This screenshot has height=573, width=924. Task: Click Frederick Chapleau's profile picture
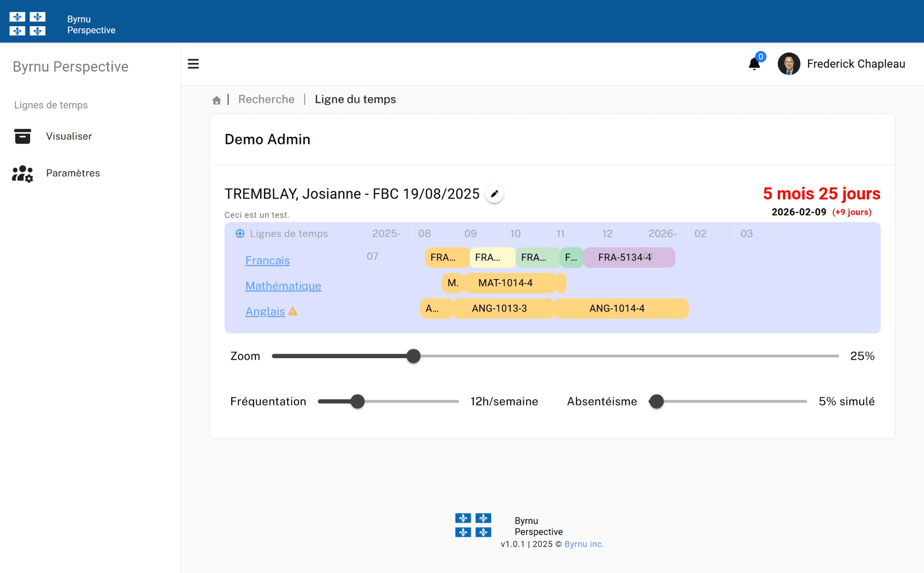click(x=789, y=63)
